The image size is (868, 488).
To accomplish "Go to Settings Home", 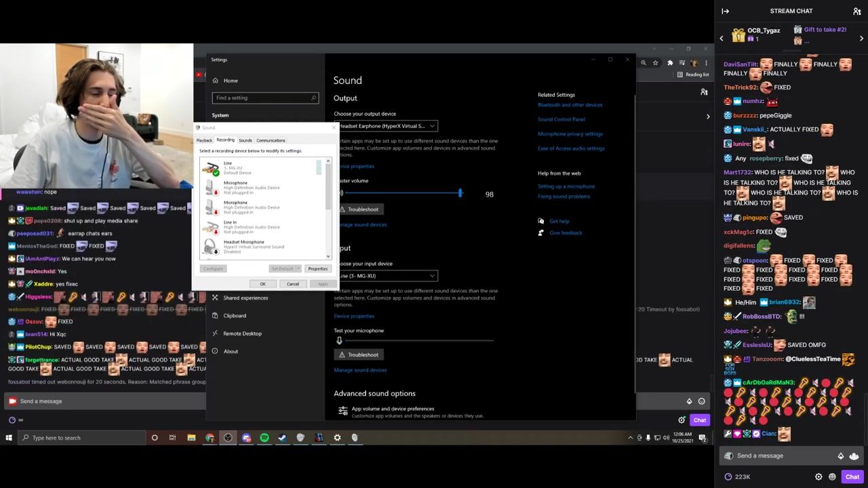I will point(231,81).
